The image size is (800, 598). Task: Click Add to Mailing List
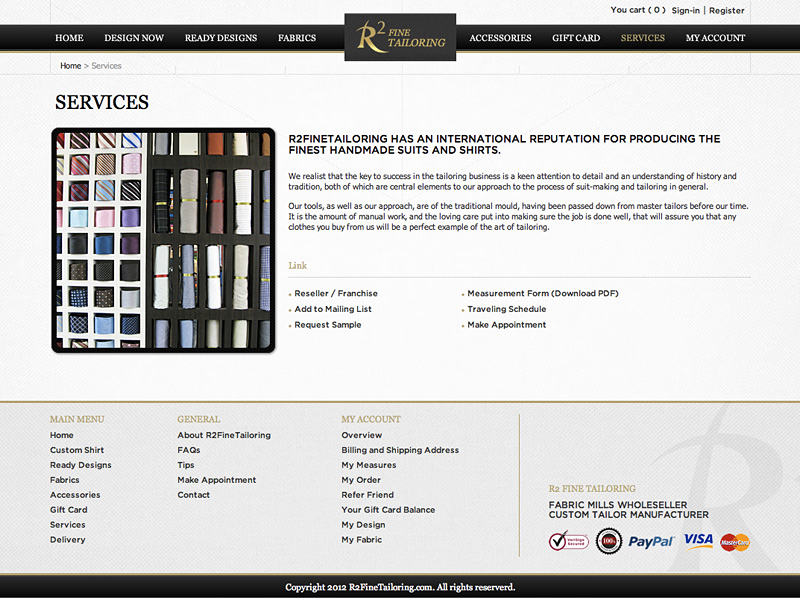[333, 309]
